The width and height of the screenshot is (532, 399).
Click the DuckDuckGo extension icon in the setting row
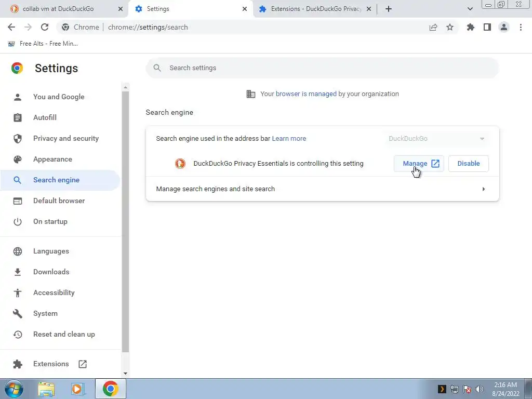[180, 164]
